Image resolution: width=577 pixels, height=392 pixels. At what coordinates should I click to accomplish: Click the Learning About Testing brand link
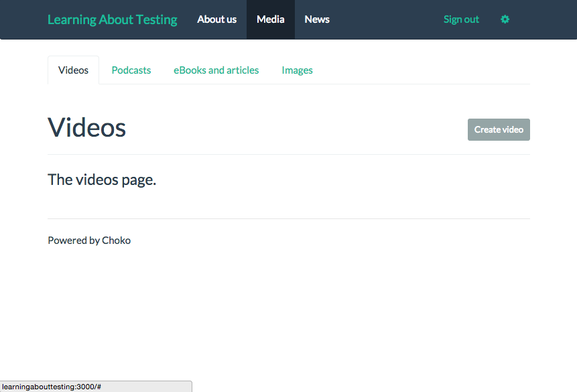coord(112,19)
